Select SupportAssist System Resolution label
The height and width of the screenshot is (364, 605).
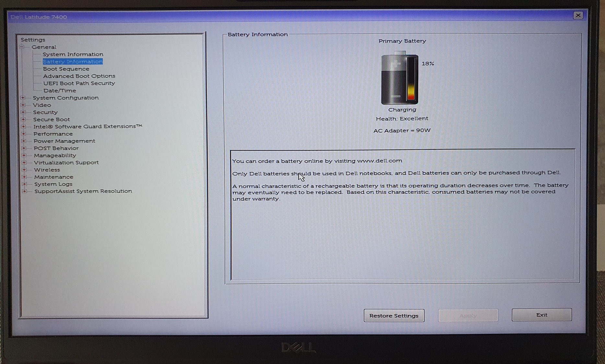(83, 191)
